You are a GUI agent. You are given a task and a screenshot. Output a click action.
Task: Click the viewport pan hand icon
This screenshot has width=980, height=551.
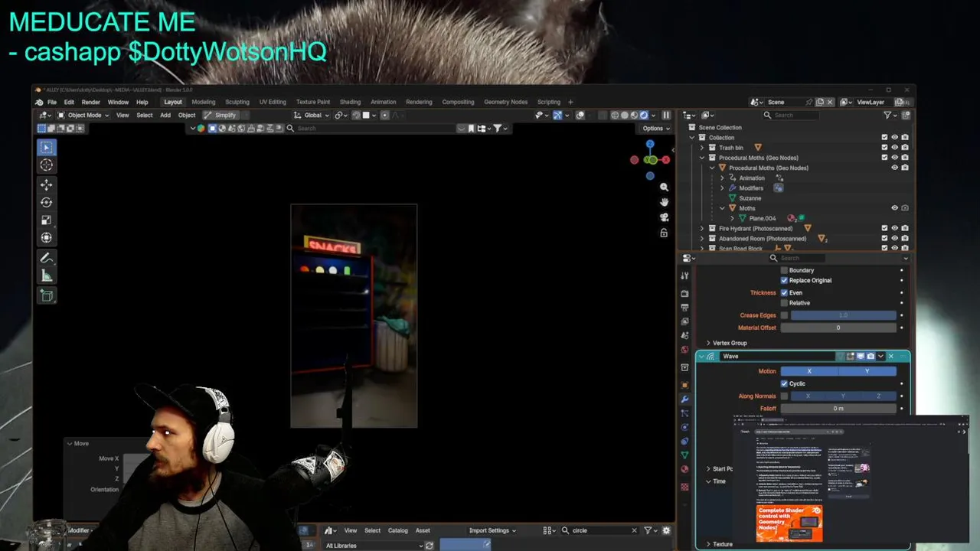(x=664, y=202)
